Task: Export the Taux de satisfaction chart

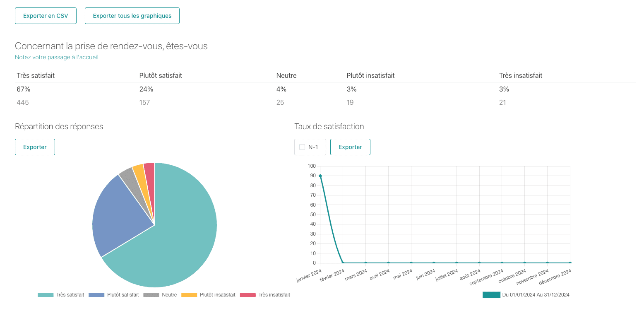Action: click(x=350, y=147)
